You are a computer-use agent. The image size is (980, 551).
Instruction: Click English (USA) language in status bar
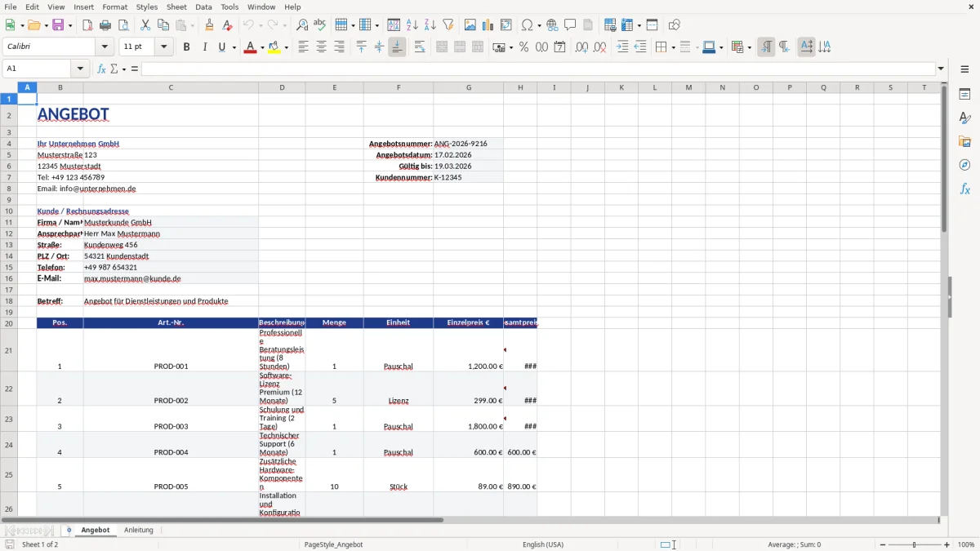coord(543,544)
